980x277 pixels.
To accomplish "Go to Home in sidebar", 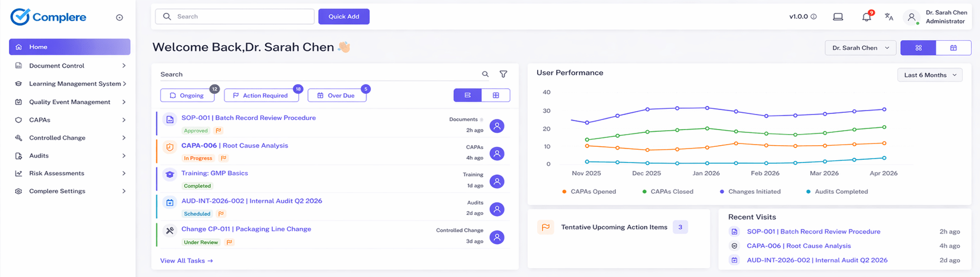I will click(70, 47).
